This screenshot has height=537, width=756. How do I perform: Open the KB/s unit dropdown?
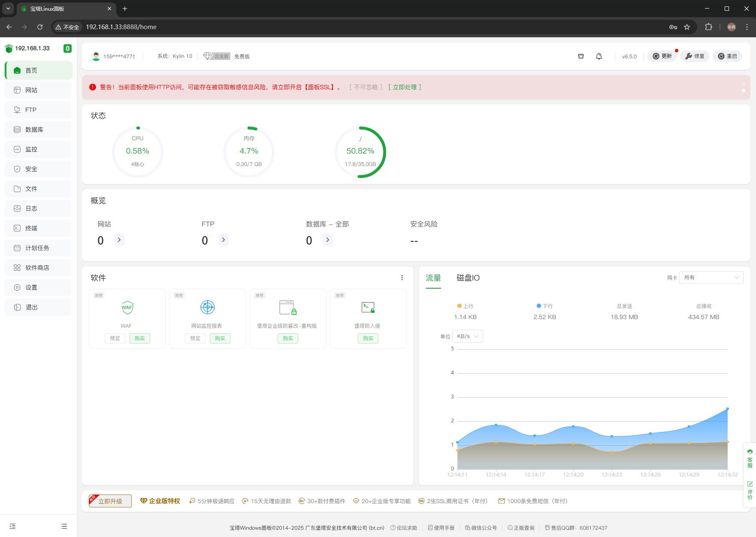click(x=467, y=336)
